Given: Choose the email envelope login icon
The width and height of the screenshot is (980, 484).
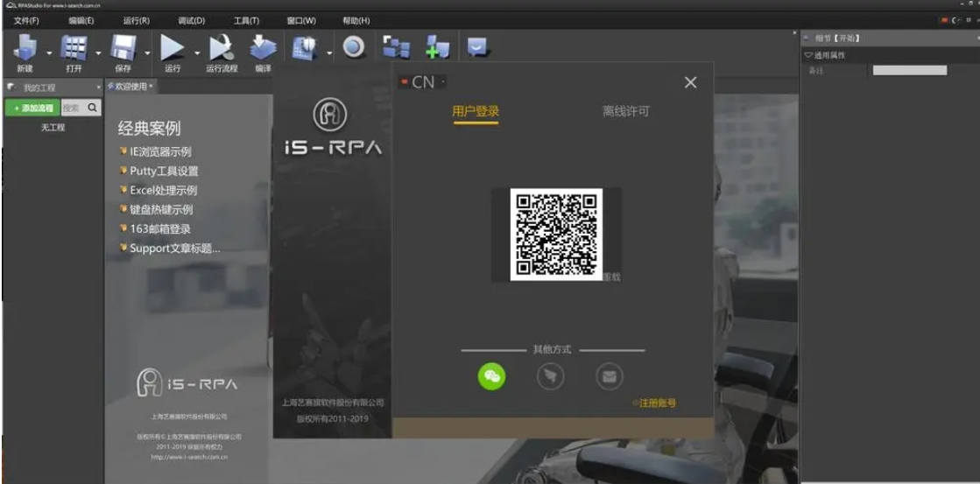Looking at the screenshot, I should [610, 376].
